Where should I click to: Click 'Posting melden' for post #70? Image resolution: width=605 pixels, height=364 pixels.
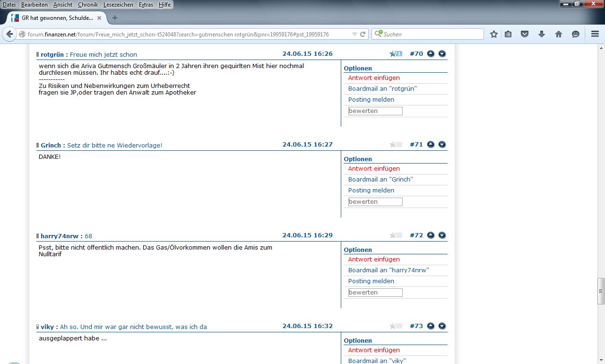pos(371,100)
